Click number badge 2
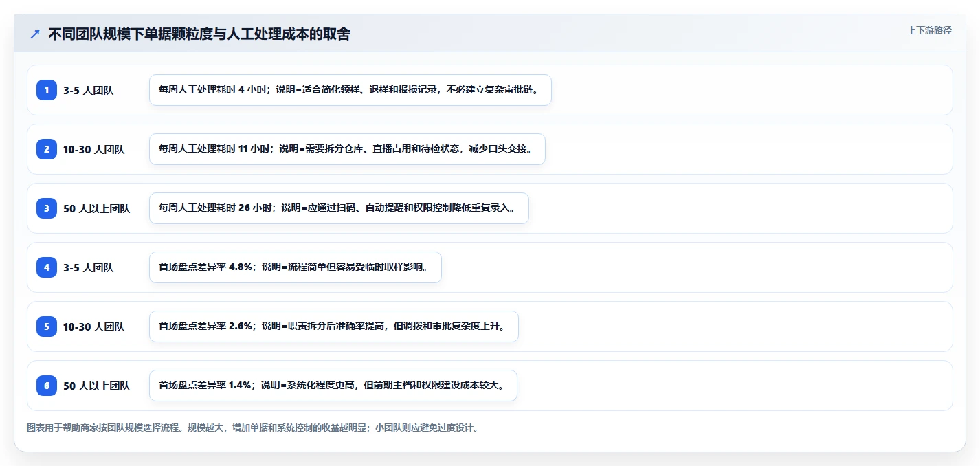 pos(47,149)
